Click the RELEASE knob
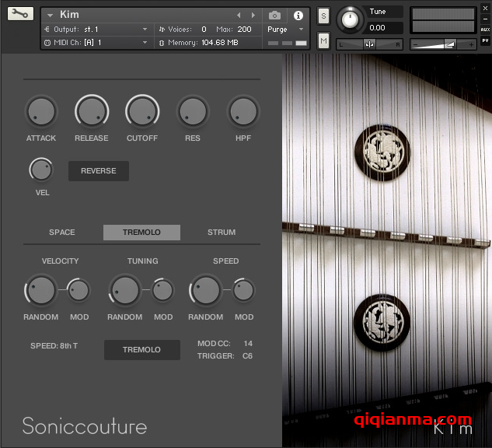The image size is (492, 448). [x=92, y=111]
